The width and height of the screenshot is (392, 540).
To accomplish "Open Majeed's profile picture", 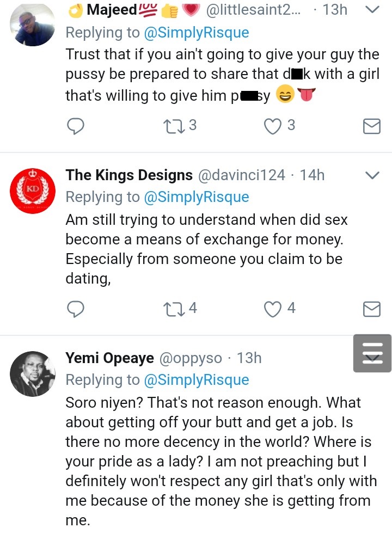I will pos(33,24).
